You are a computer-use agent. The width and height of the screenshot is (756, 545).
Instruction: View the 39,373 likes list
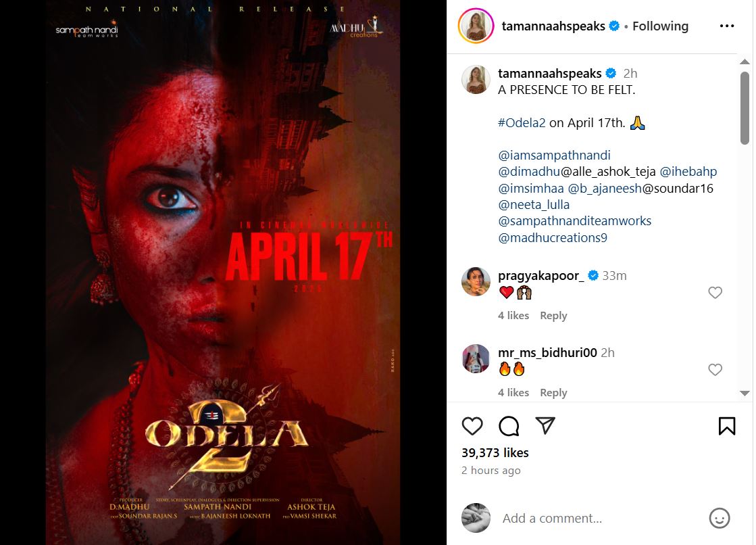[x=495, y=453]
